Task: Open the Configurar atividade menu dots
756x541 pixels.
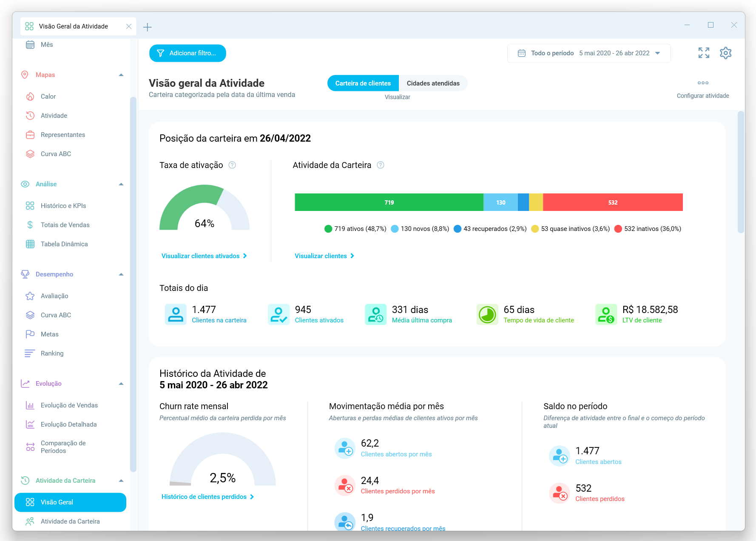Action: 703,83
